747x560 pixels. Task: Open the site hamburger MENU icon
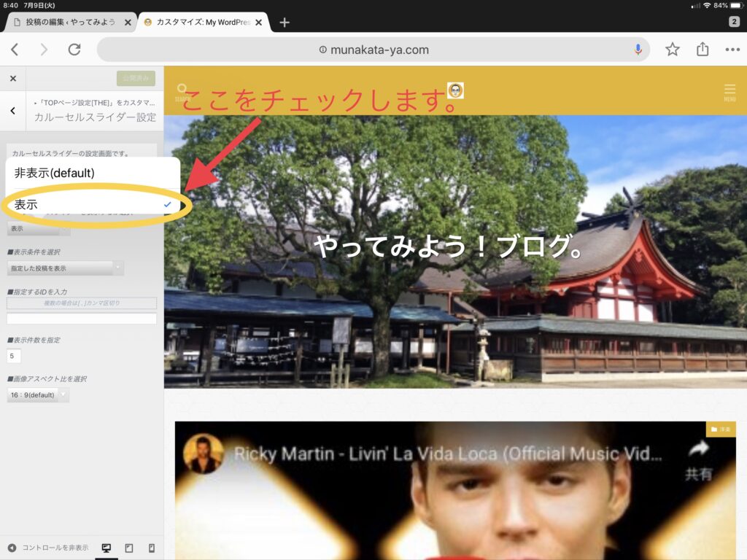point(729,92)
